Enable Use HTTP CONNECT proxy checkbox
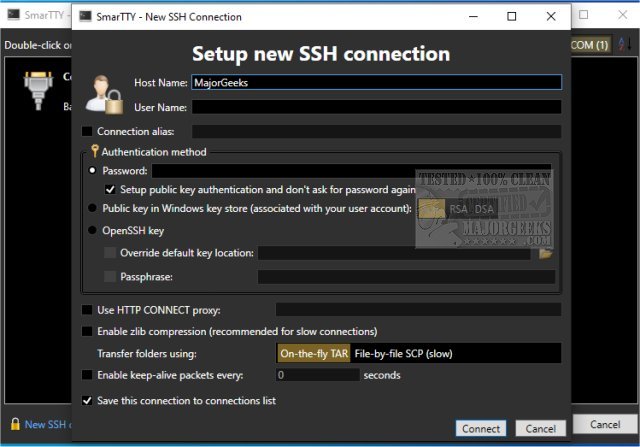 point(87,310)
